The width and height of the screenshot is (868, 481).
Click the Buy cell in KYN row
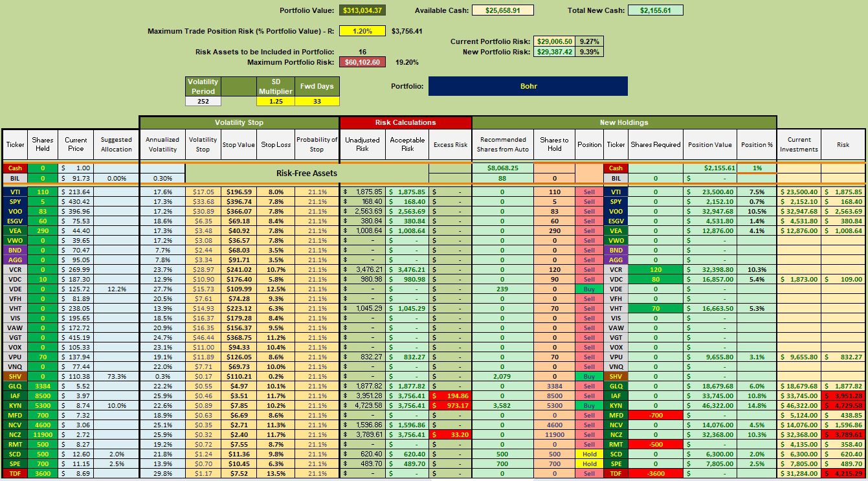[x=589, y=405]
